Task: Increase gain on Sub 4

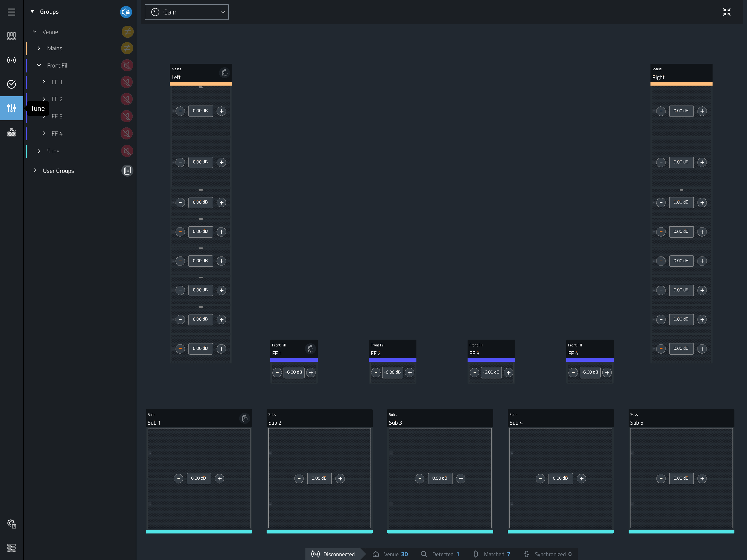Action: (x=581, y=479)
